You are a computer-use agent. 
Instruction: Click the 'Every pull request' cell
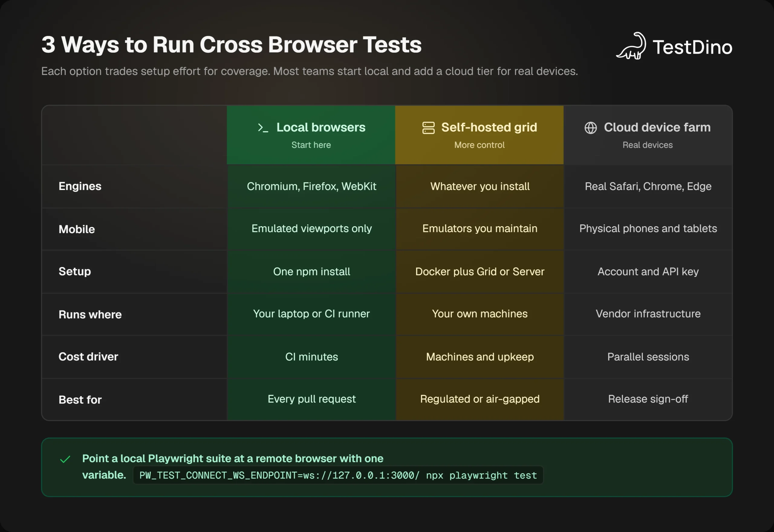[x=311, y=399]
